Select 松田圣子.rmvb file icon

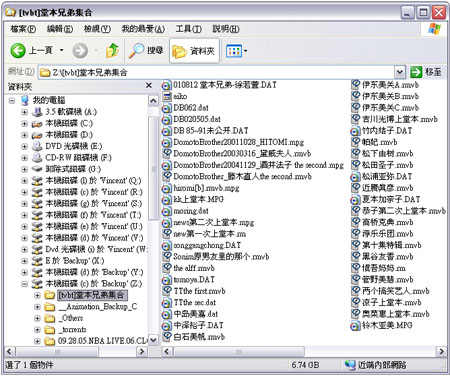coord(356,165)
